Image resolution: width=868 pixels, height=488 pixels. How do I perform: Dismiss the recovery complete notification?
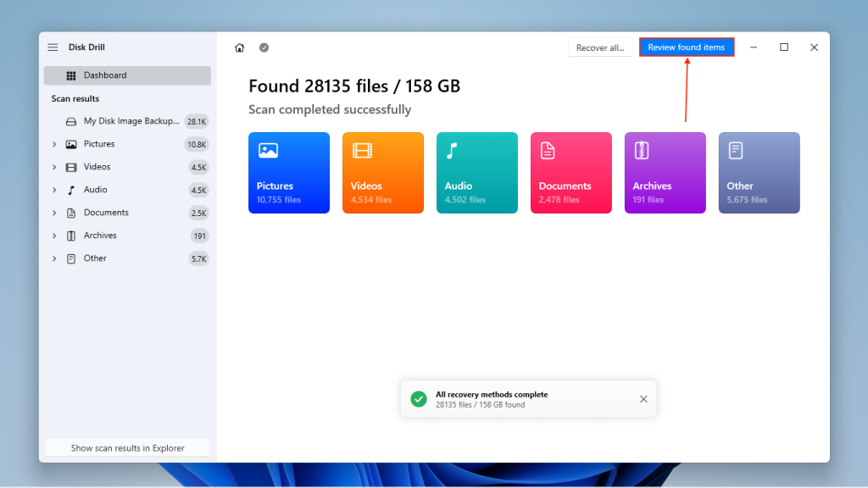[643, 398]
